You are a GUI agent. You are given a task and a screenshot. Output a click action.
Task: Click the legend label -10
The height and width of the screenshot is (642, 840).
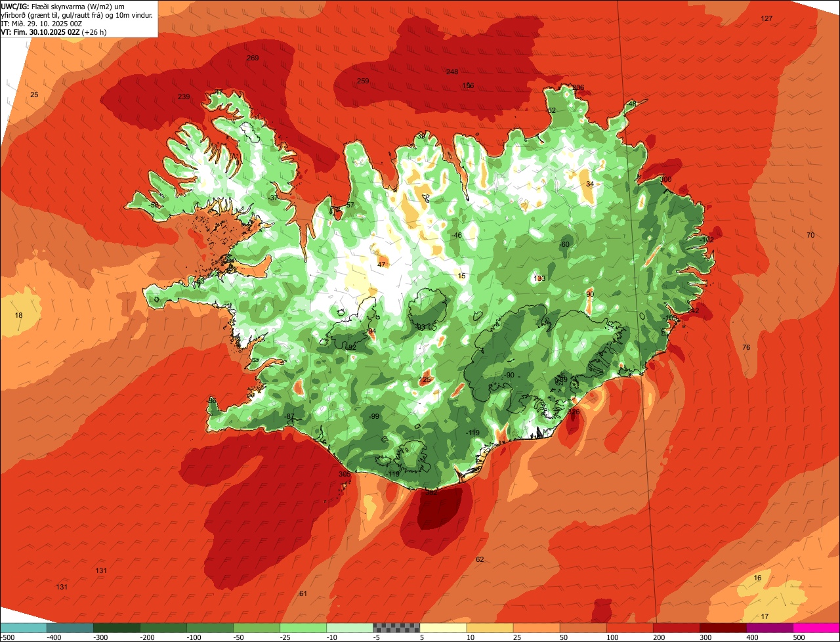(333, 637)
